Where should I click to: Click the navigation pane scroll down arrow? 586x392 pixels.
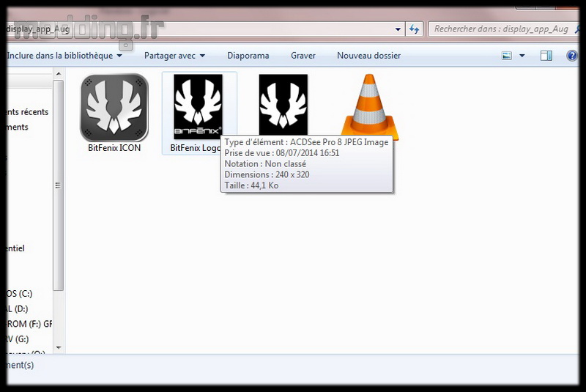(x=59, y=347)
